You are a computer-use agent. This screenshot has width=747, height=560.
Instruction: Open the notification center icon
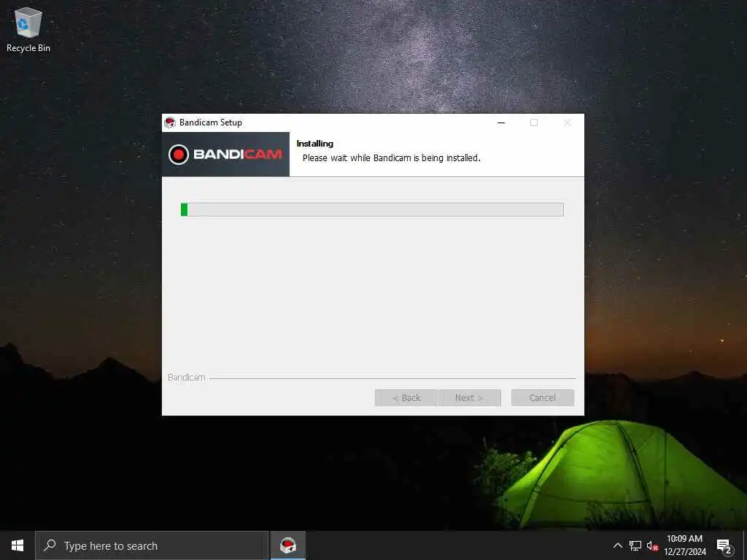point(724,545)
